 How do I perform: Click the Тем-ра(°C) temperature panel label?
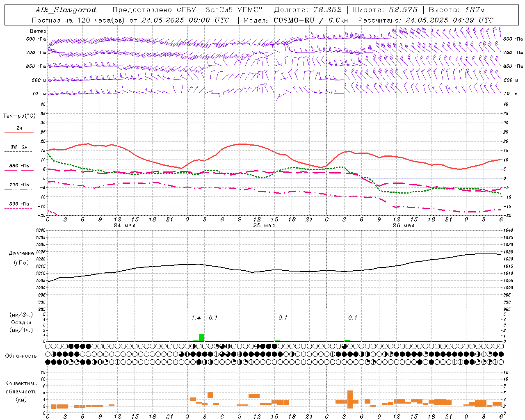pos(20,116)
